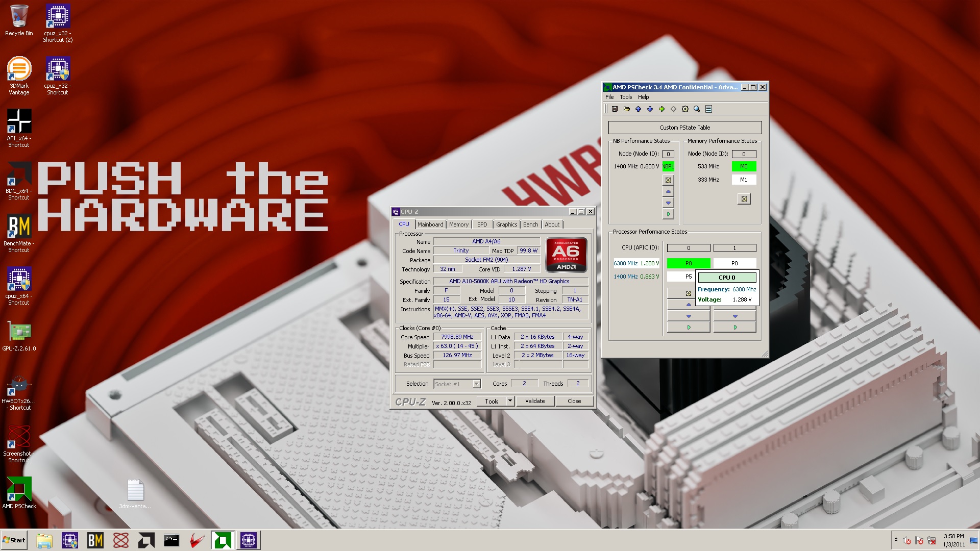This screenshot has width=980, height=551.
Task: Select the M1 memory state at 333 MHz
Action: 744,180
